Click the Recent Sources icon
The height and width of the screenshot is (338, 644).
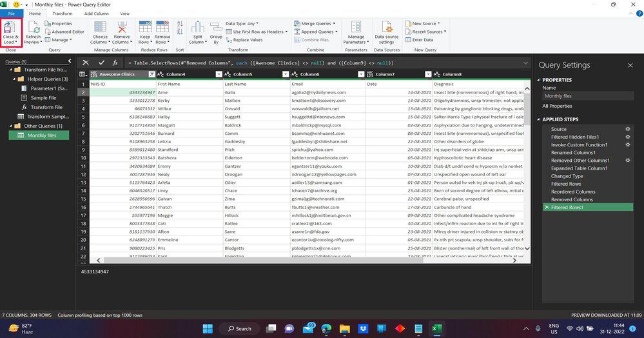click(408, 32)
